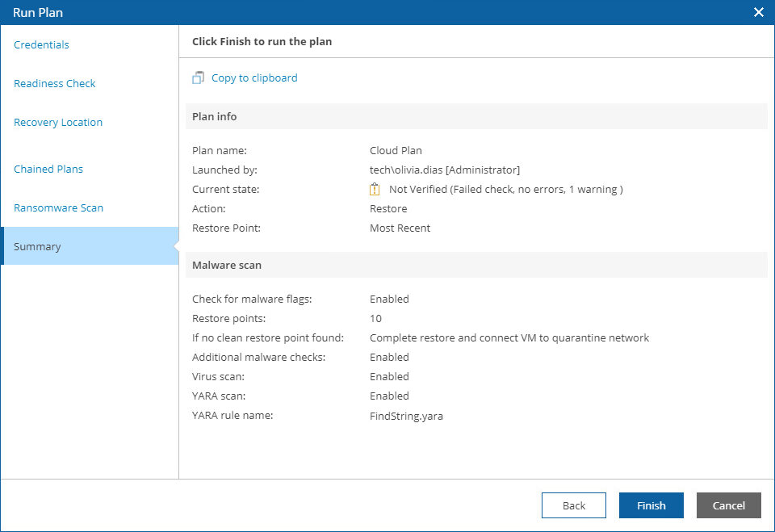Screen dimensions: 775x532
Task: Click the Malware scan section header
Action: (x=227, y=266)
